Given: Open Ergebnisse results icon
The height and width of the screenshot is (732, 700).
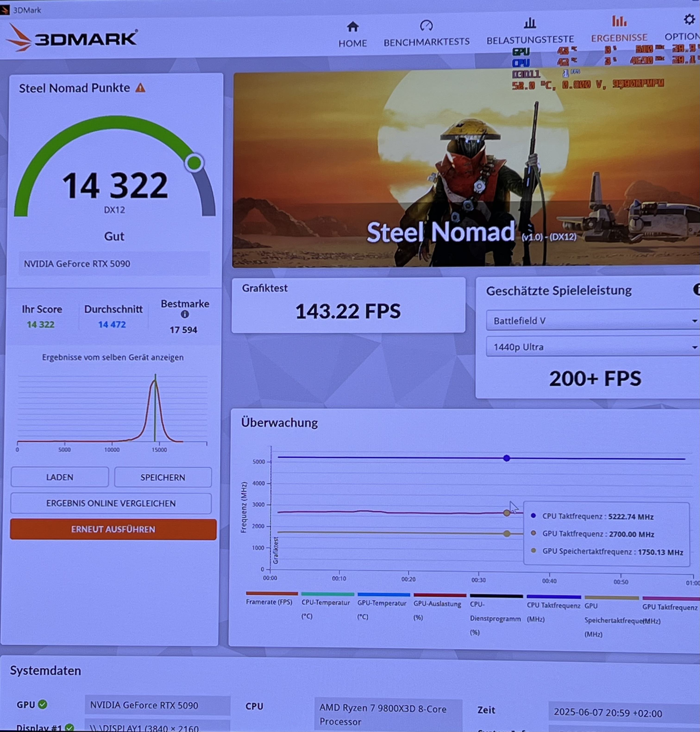Looking at the screenshot, I should 619,21.
